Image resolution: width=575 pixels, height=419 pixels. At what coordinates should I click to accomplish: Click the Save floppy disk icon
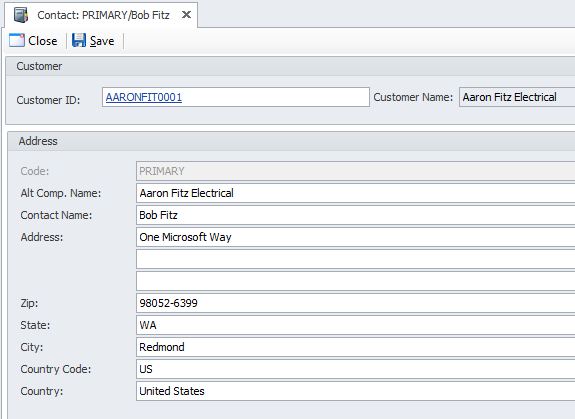(79, 40)
